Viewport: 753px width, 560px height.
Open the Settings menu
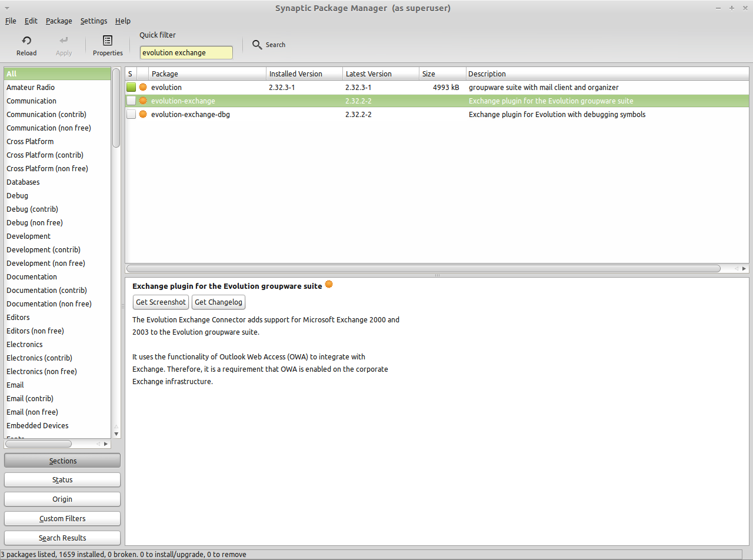(94, 21)
